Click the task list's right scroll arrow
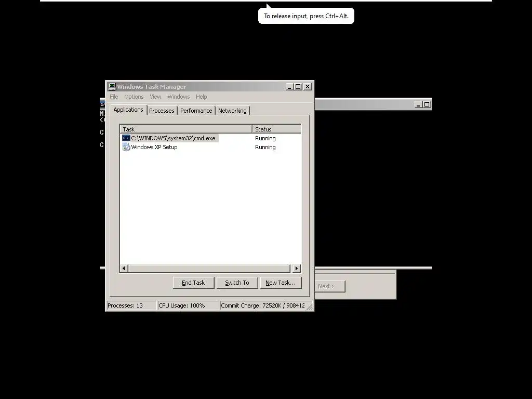This screenshot has width=532, height=399. [x=297, y=269]
